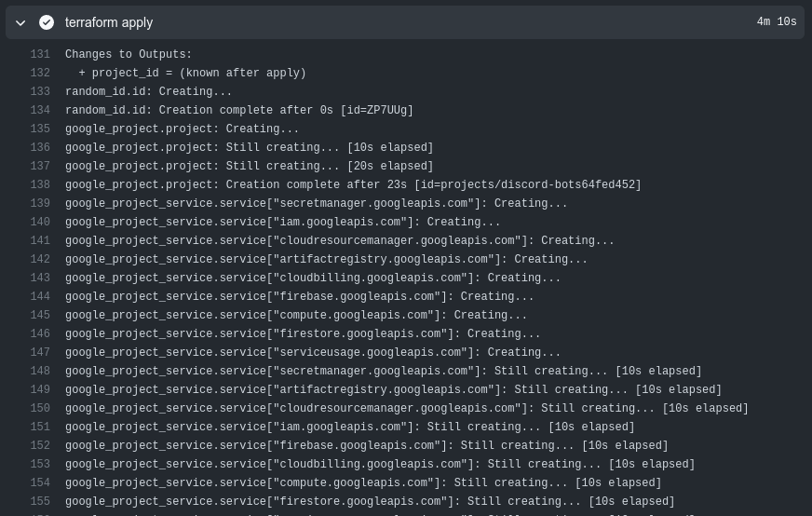The image size is (812, 516).
Task: Click the random_id Creation complete log line
Action: [239, 110]
